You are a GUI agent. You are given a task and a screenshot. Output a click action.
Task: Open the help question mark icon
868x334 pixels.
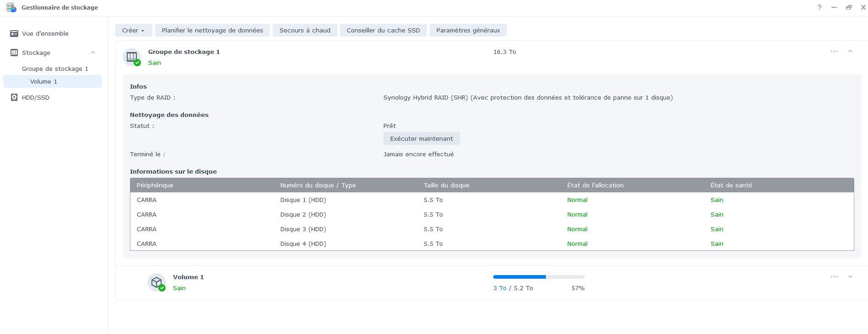(819, 7)
